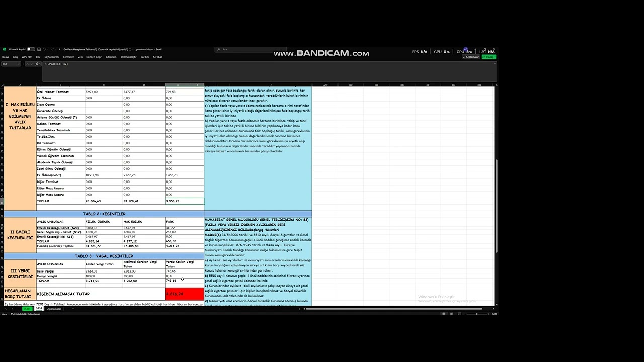Select the active cell showing 3.558,22

coord(184,201)
